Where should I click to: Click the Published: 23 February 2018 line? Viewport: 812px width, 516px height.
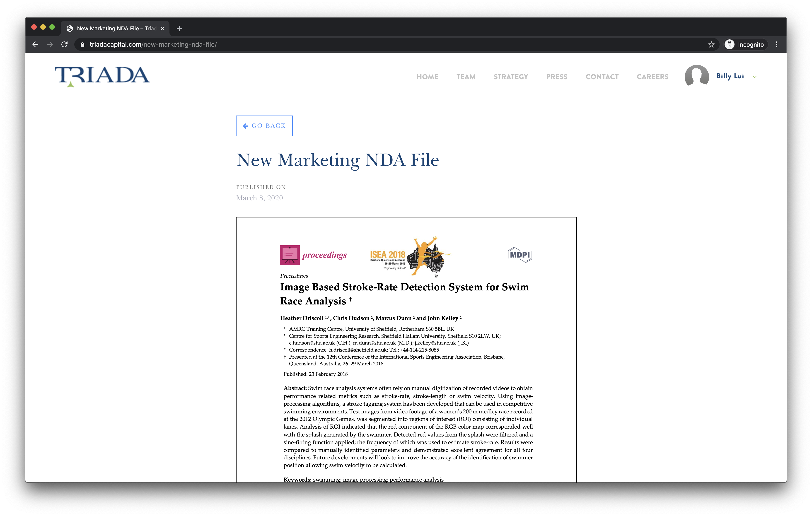pyautogui.click(x=315, y=374)
